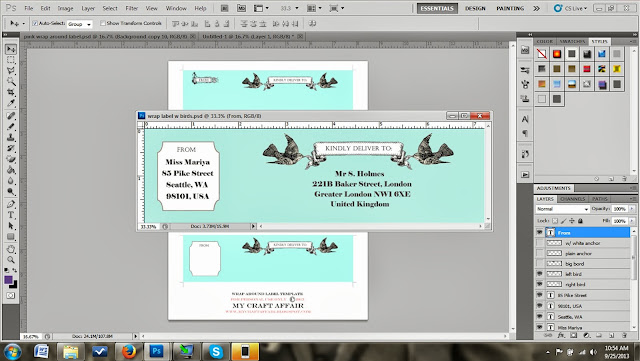Switch to the Swatches tab
The height and width of the screenshot is (361, 640).
point(572,41)
